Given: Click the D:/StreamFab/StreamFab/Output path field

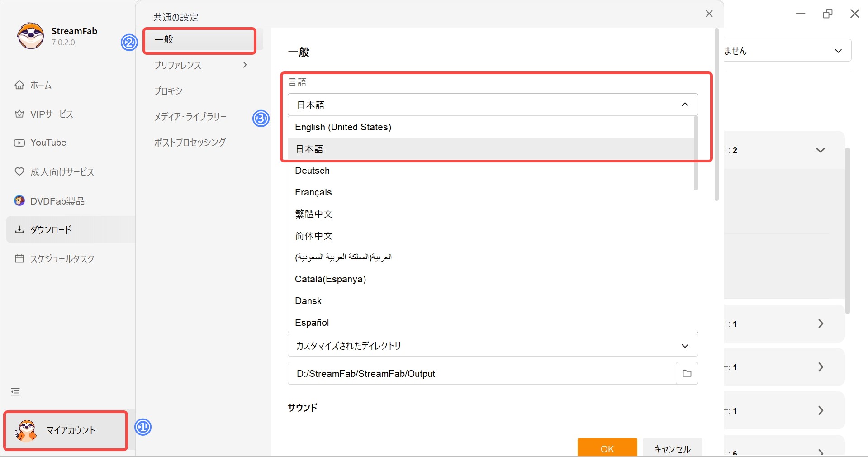Looking at the screenshot, I should coord(482,373).
